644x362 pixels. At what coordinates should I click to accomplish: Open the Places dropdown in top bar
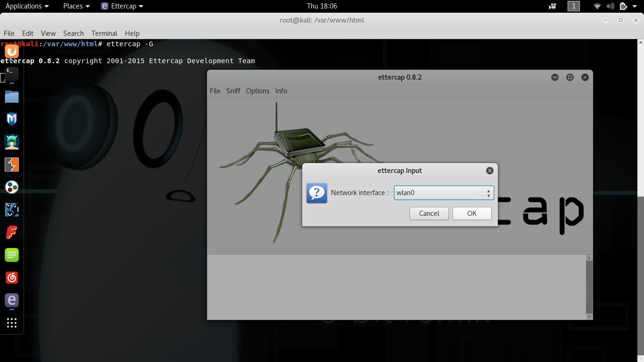coord(76,6)
